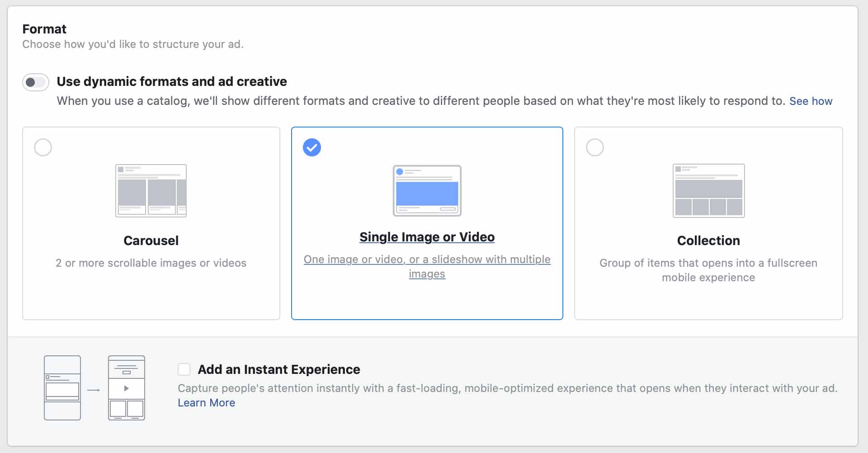The height and width of the screenshot is (453, 868).
Task: Select the Carousel radio button
Action: point(43,147)
